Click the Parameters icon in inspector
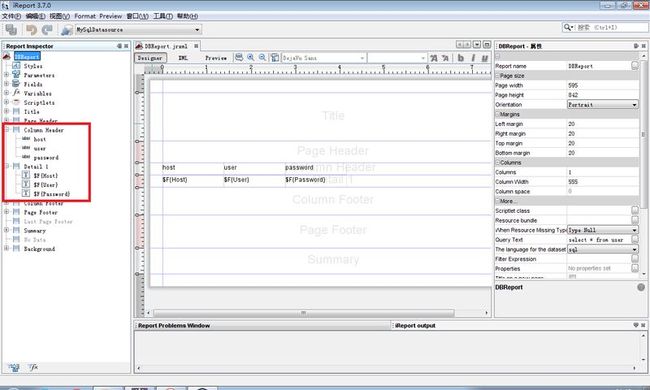650x390 pixels. pyautogui.click(x=16, y=75)
